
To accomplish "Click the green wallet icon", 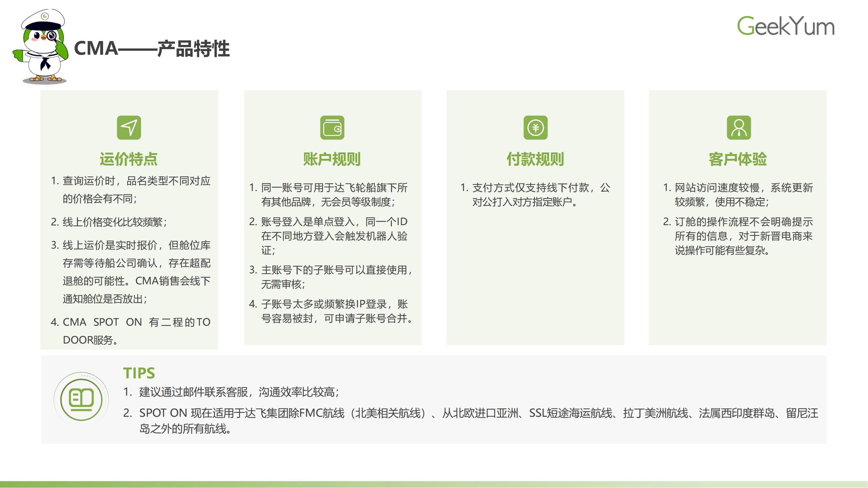I will [x=332, y=128].
